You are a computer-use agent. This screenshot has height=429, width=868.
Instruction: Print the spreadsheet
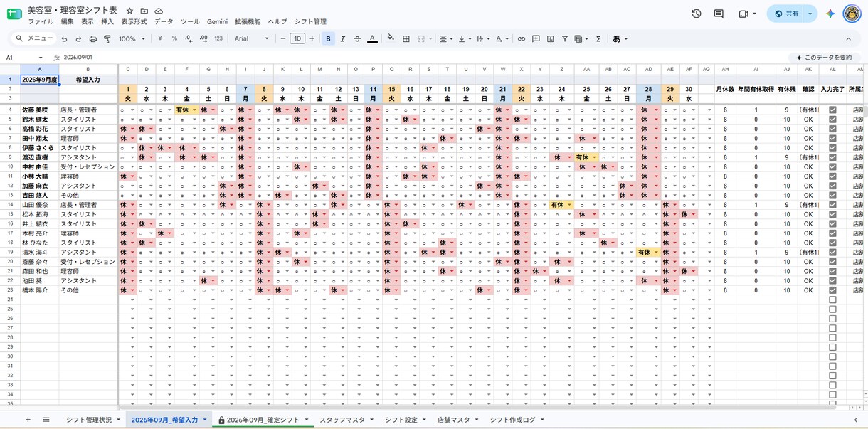tap(93, 39)
